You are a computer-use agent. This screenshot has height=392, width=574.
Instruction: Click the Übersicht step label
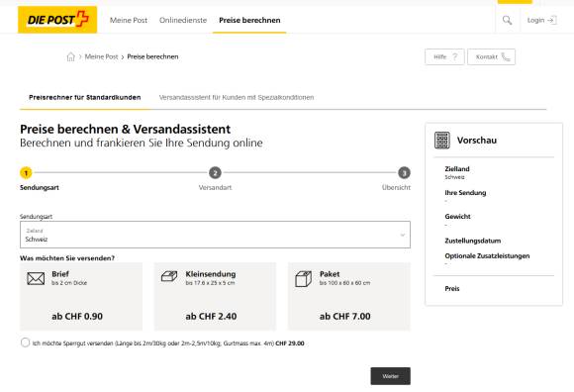tap(396, 187)
